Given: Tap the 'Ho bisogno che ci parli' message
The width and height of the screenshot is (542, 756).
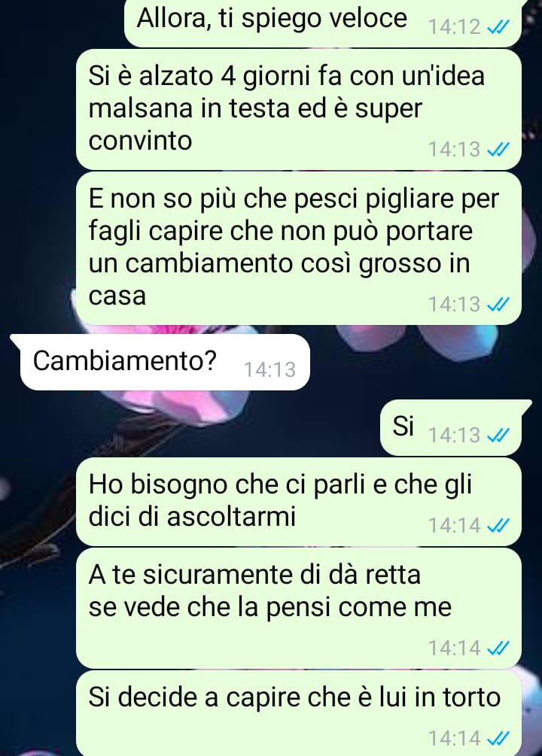Looking at the screenshot, I should point(299,502).
